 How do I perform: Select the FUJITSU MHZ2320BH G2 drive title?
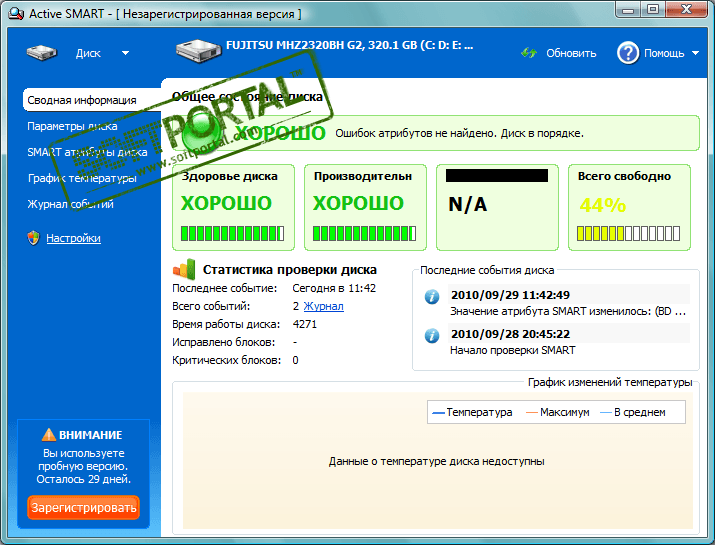(x=349, y=45)
